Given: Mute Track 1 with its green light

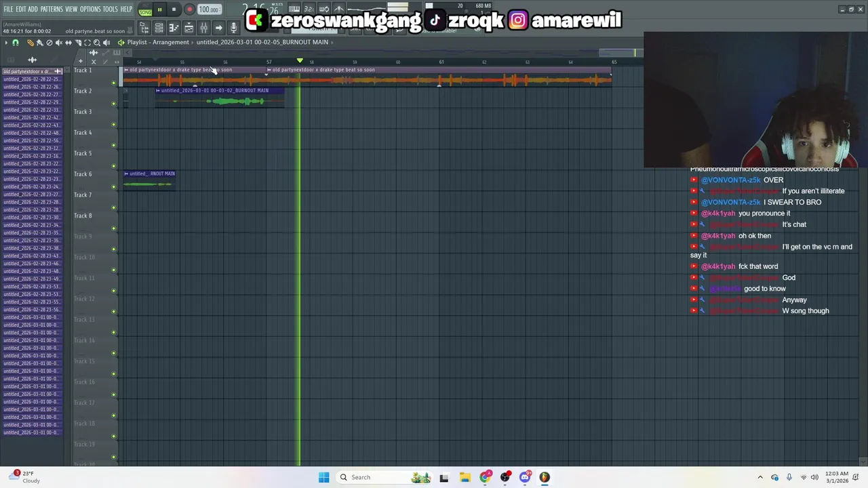Looking at the screenshot, I should [x=114, y=83].
